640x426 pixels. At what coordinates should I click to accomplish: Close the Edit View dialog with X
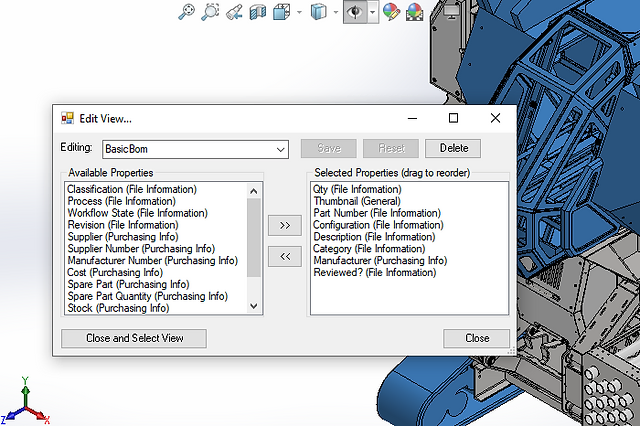[x=495, y=118]
